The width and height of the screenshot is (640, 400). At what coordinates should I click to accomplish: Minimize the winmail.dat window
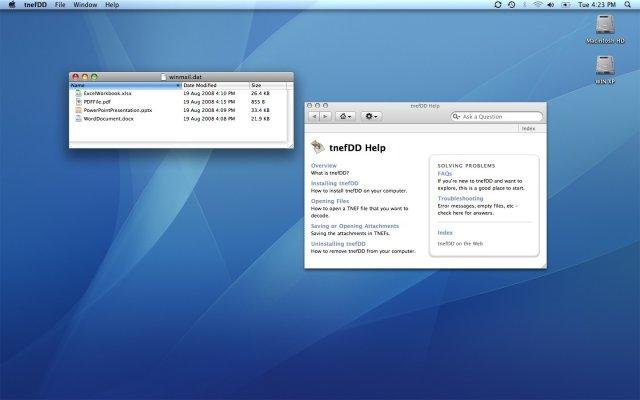point(85,77)
